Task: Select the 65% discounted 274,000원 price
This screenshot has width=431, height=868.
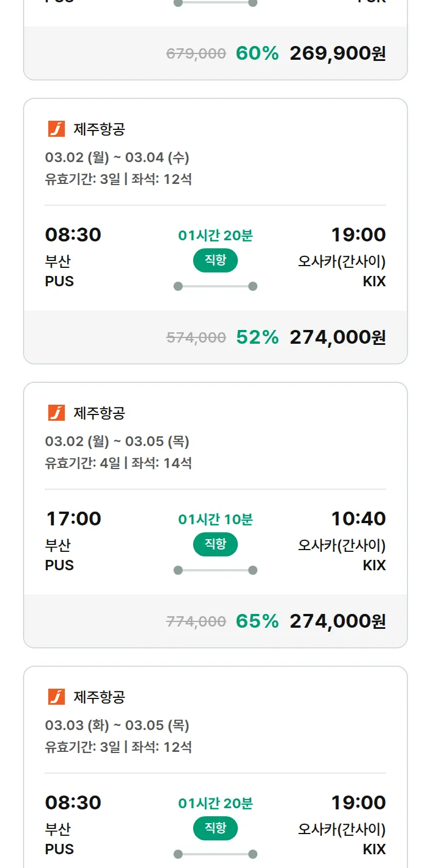Action: click(337, 621)
